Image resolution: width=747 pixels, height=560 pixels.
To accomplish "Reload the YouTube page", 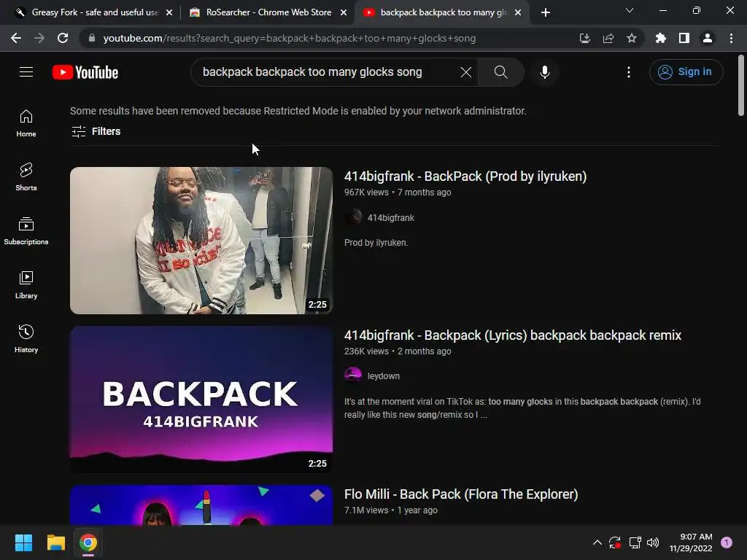I will (x=63, y=38).
